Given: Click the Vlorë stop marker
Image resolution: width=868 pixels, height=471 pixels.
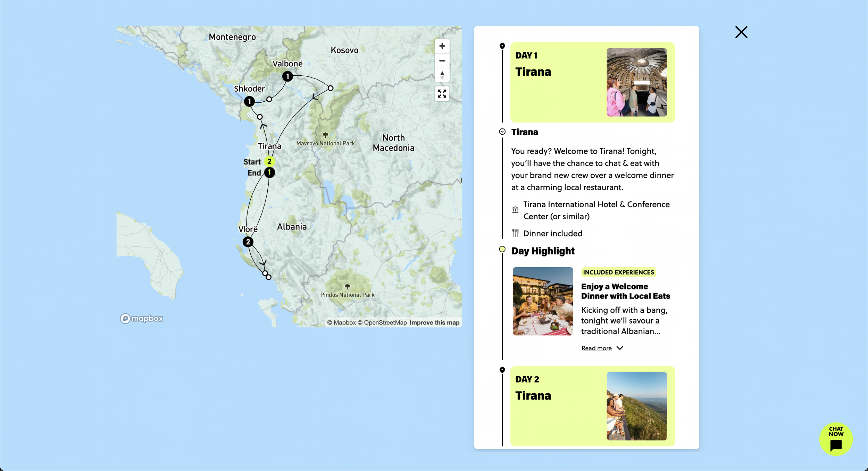Looking at the screenshot, I should coord(248,242).
